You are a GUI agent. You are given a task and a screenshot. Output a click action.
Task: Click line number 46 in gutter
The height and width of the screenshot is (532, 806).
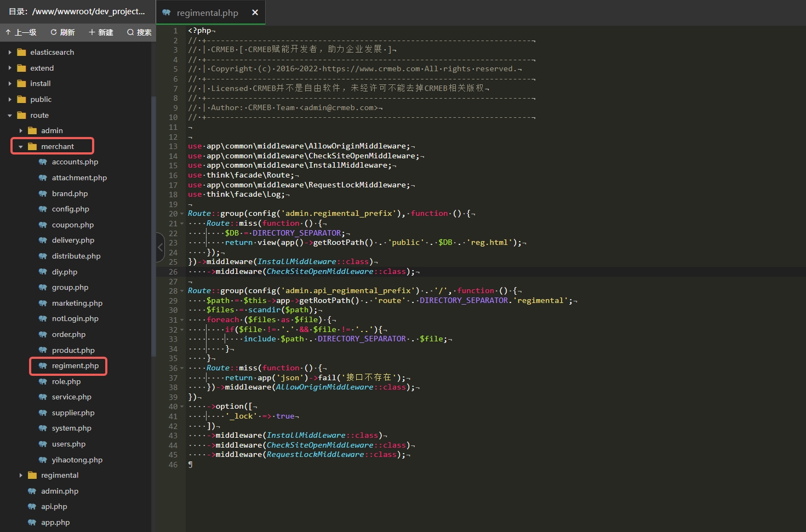tap(173, 465)
